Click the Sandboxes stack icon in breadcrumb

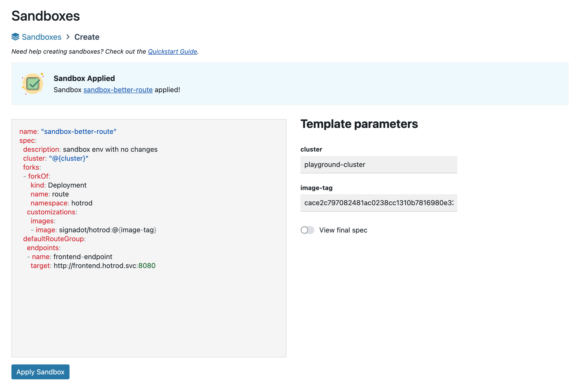coord(15,37)
